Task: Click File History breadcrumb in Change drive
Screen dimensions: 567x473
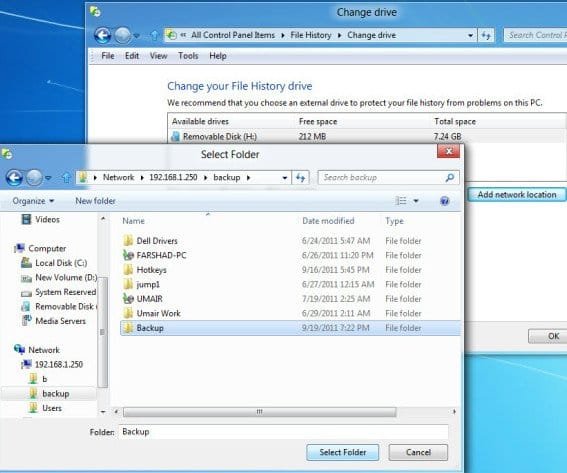Action: 311,35
